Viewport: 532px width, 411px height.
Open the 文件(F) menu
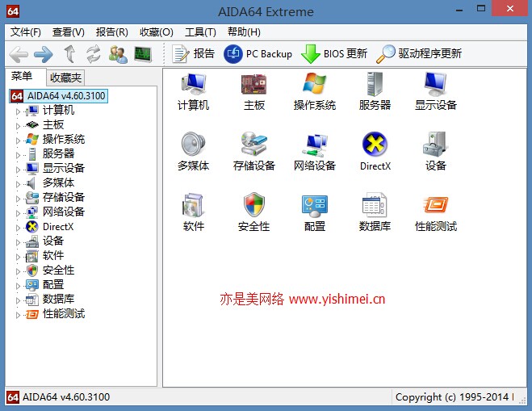pos(26,32)
